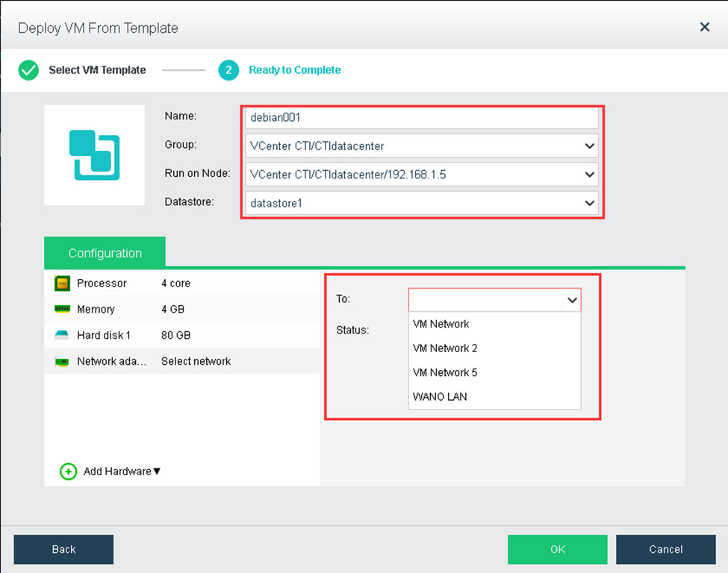Switch to the Configuration tab
728x573 pixels.
[105, 253]
